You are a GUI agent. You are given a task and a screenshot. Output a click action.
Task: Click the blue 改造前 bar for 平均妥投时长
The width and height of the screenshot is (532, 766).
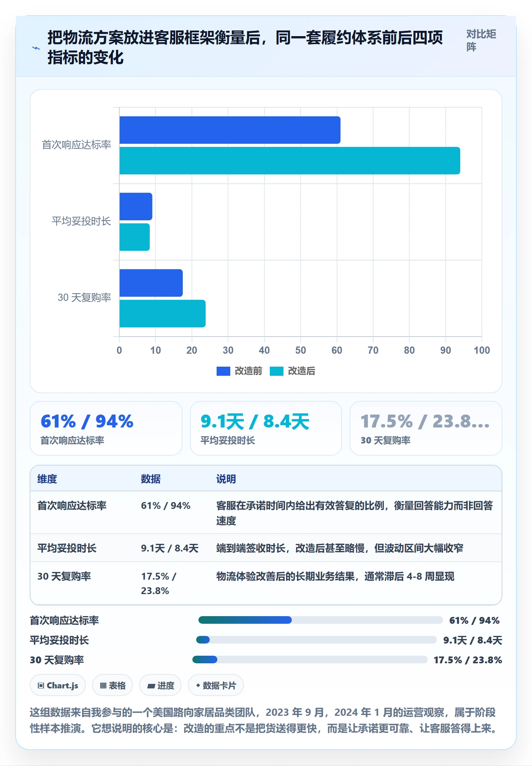pos(136,207)
